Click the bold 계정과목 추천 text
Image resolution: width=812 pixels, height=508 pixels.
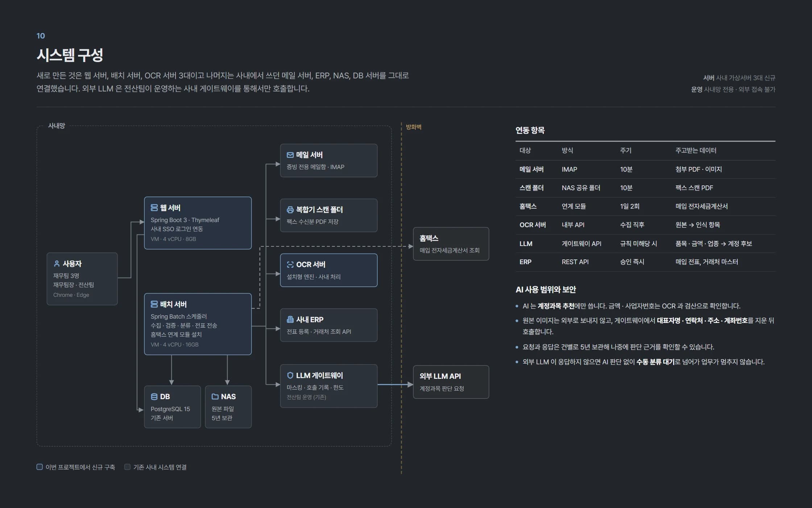(556, 306)
